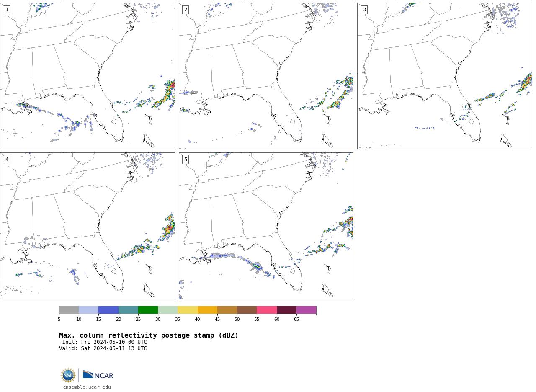Select the light blue 10-15 dBZ swatch
This screenshot has width=536, height=392.
click(x=88, y=310)
